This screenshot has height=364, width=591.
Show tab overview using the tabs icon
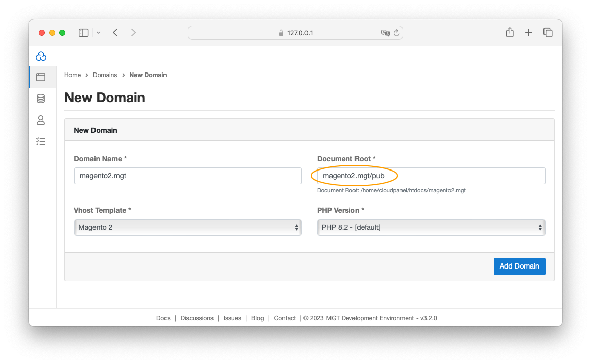pos(548,32)
